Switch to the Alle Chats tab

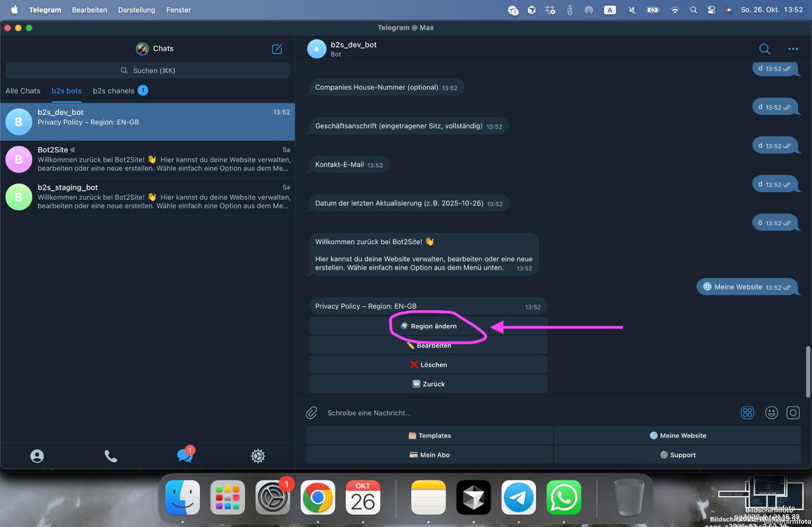(x=23, y=91)
